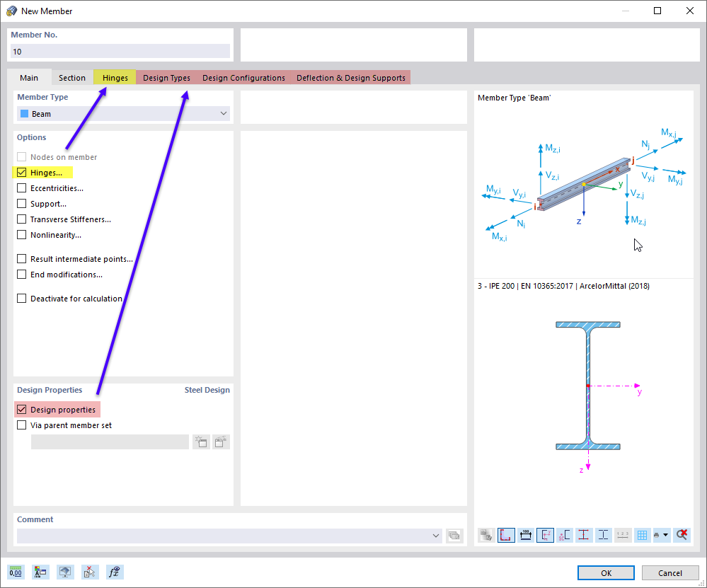This screenshot has height=588, width=707.
Task: Click the fx formula visibility icon
Action: pyautogui.click(x=115, y=572)
